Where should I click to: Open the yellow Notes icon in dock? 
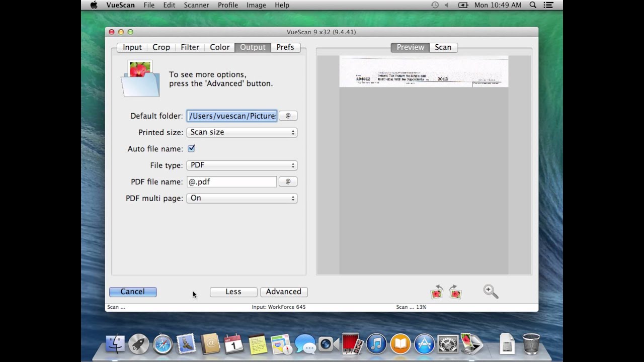(258, 344)
